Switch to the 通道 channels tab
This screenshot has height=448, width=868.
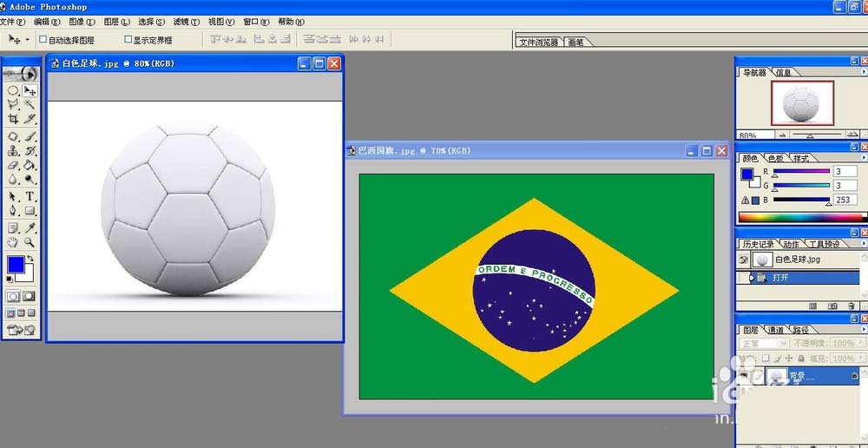pyautogui.click(x=775, y=330)
